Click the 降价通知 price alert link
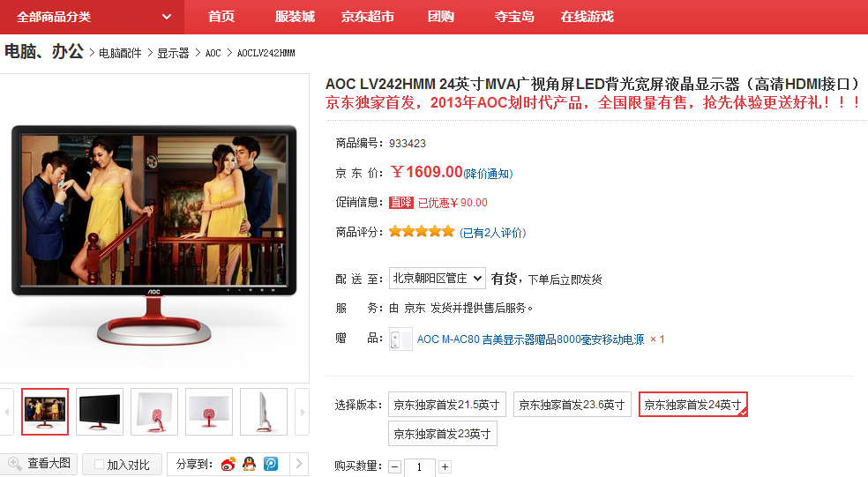Screen dimensions: 868x477 (x=489, y=174)
